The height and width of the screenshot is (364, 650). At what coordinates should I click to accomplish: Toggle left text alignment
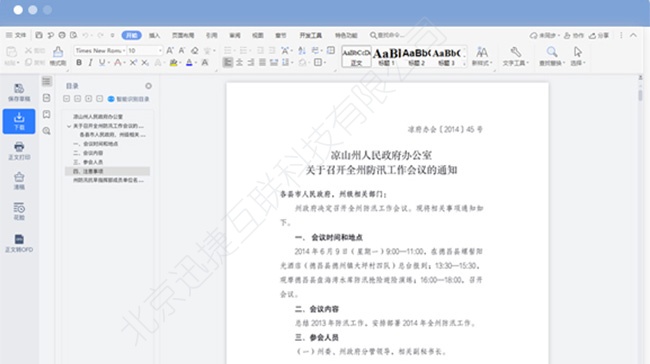[228, 63]
